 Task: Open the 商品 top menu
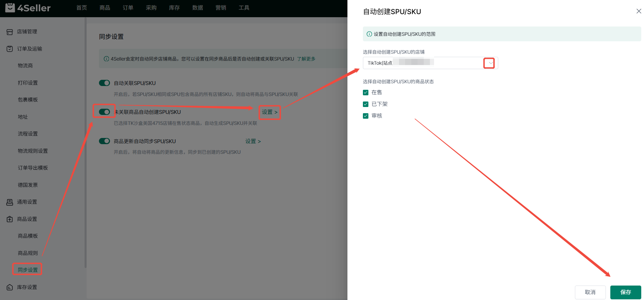click(x=105, y=8)
